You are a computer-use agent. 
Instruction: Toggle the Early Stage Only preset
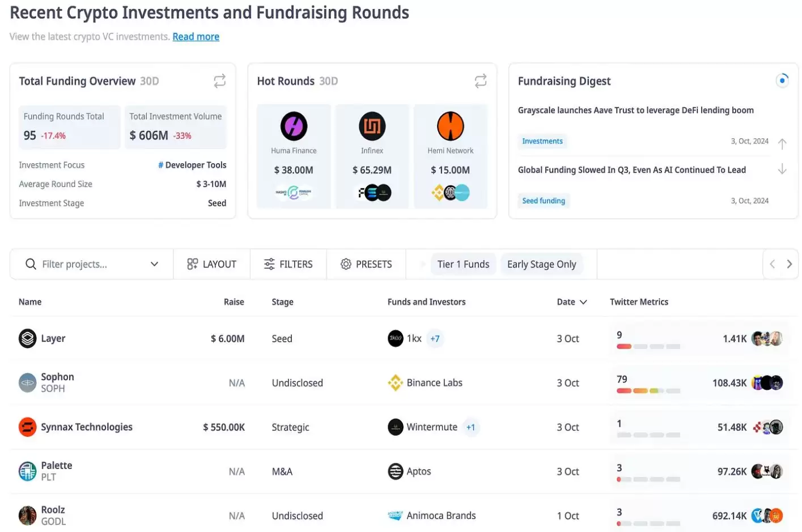pos(541,264)
